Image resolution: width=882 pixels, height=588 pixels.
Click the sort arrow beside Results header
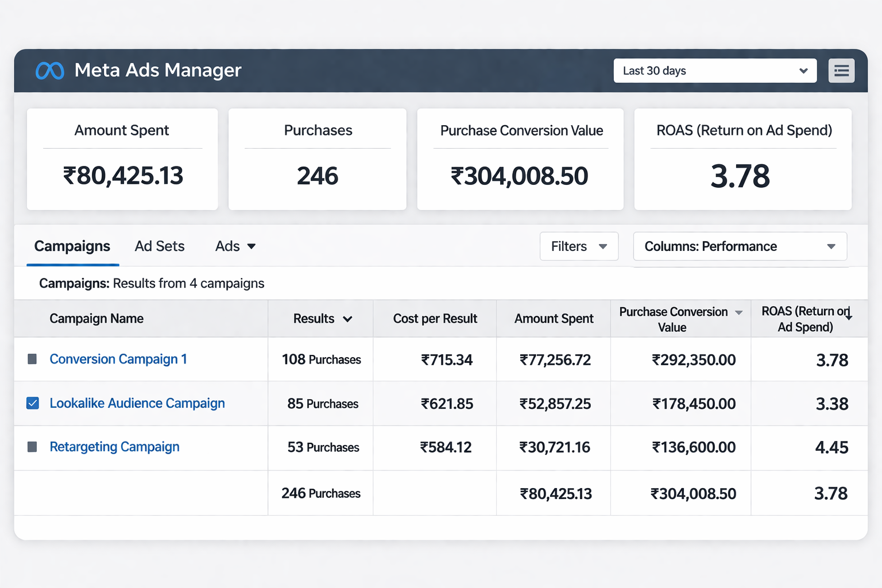347,319
